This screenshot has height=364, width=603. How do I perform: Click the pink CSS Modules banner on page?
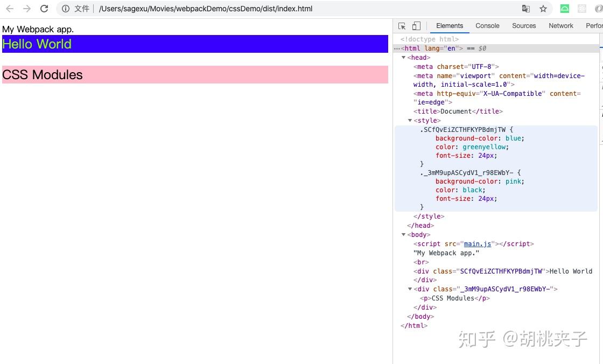195,75
